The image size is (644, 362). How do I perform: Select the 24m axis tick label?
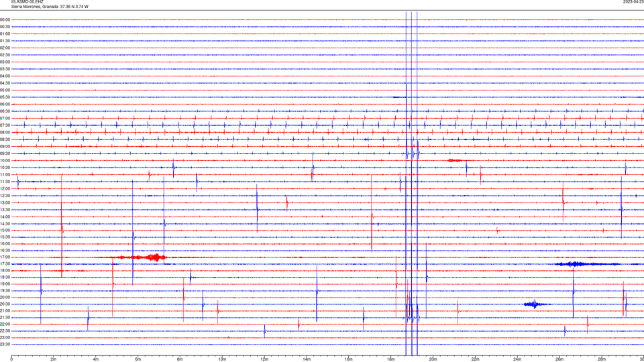coord(517,359)
